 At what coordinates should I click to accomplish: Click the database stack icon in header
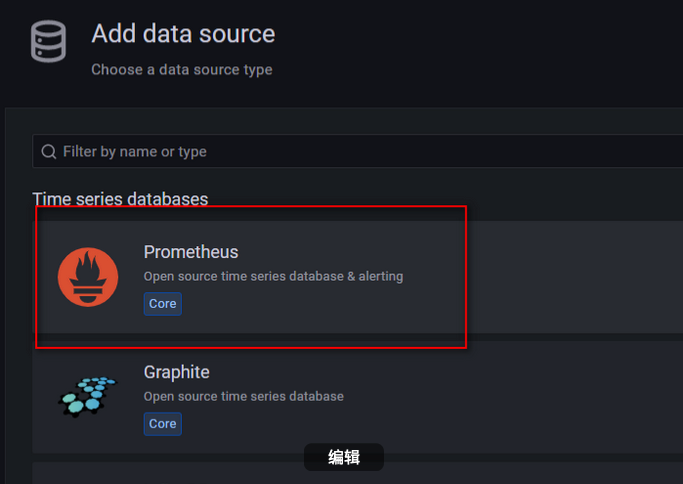48,41
